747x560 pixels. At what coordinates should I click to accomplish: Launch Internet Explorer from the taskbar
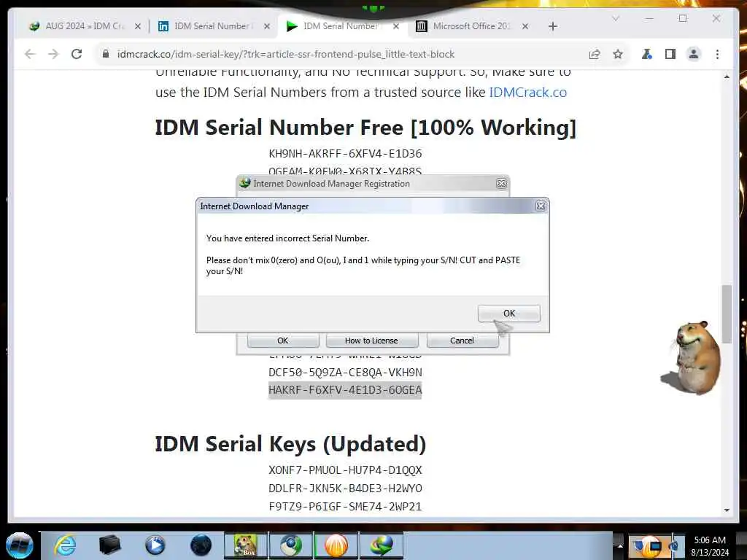click(65, 545)
